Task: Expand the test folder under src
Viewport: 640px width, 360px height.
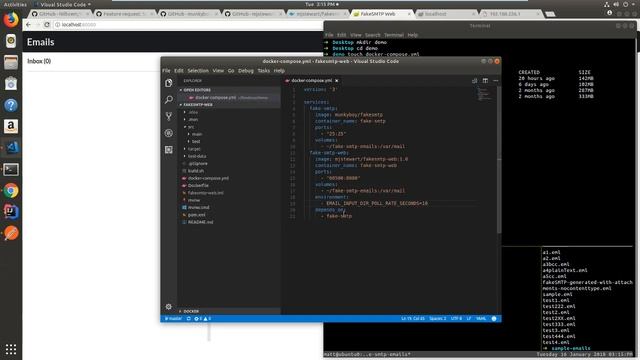Action: [x=196, y=141]
